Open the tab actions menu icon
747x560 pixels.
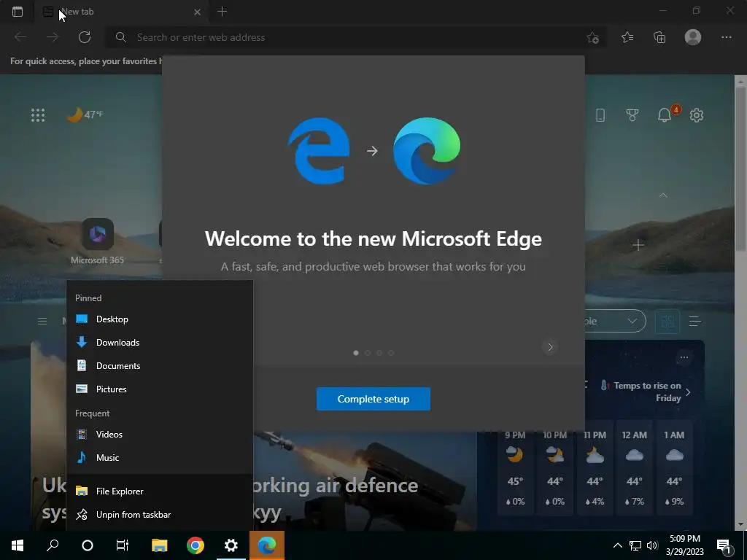(18, 12)
